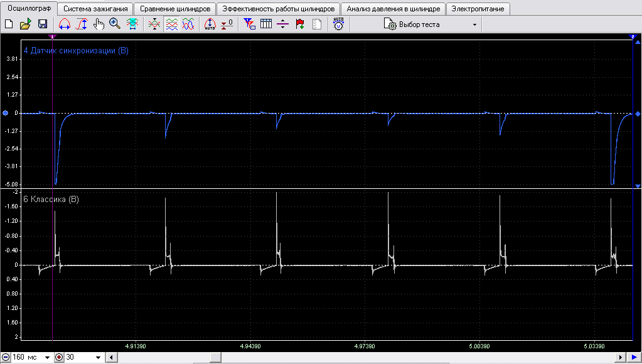Viewport: 642px width, 364px height.
Task: Open a saved file with the folder icon
Action: click(25, 24)
